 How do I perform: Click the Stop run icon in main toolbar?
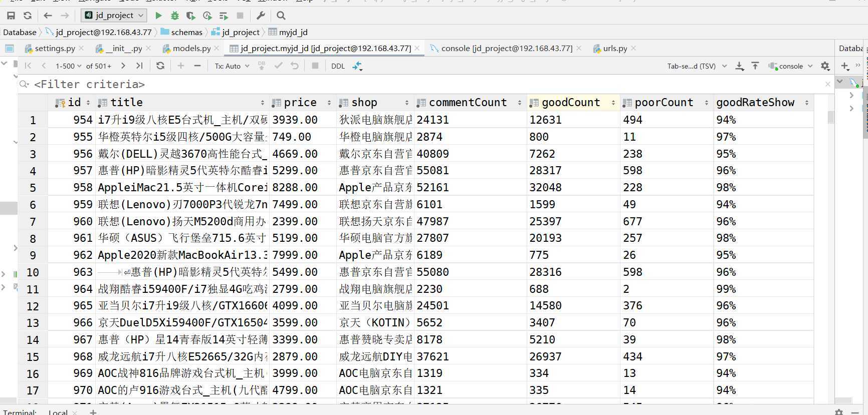[240, 16]
